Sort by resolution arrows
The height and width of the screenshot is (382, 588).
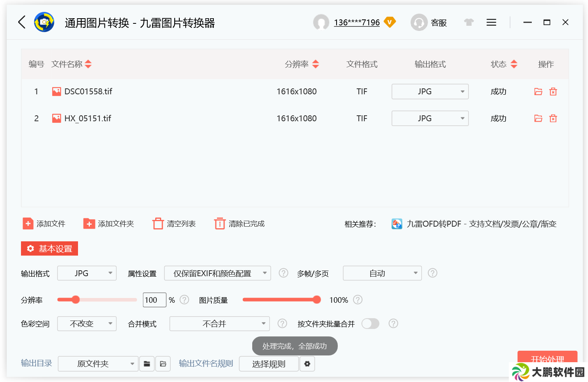pos(316,64)
